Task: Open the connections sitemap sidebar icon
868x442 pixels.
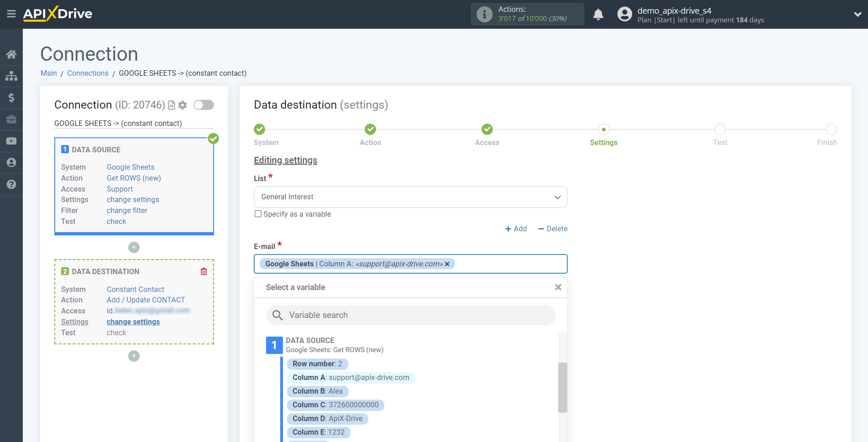Action: [x=11, y=76]
